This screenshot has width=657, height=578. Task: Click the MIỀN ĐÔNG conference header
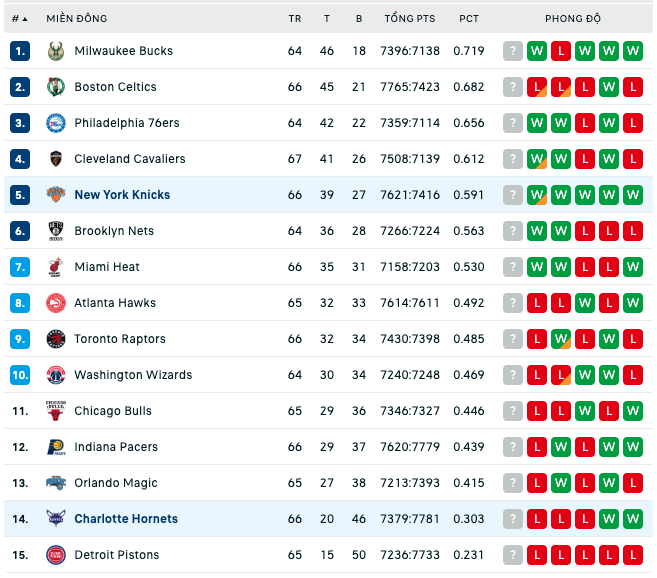point(77,19)
